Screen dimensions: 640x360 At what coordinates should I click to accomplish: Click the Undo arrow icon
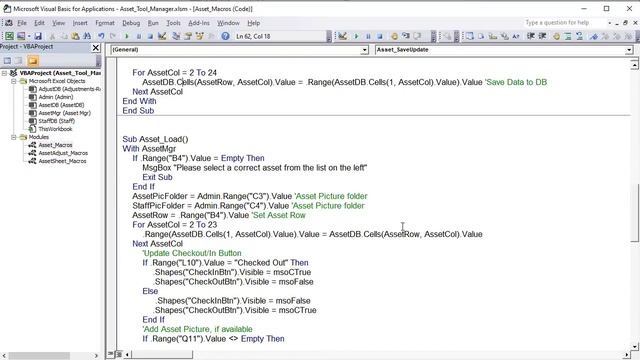point(101,36)
